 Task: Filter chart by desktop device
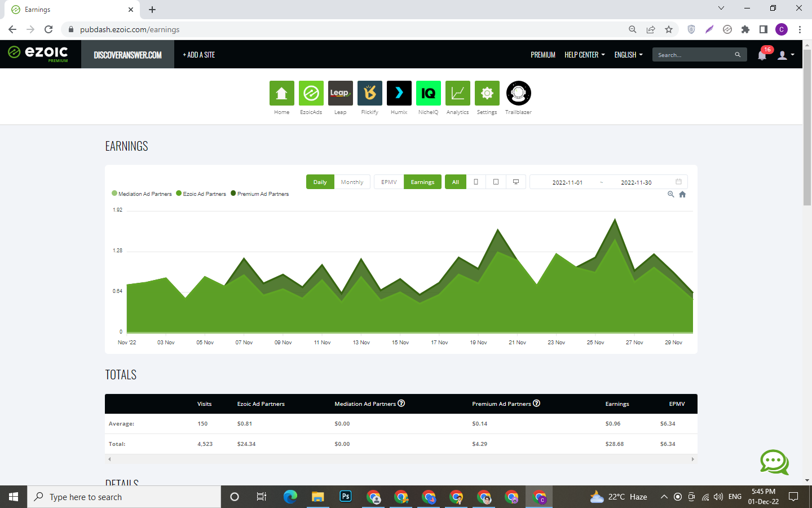pos(516,182)
